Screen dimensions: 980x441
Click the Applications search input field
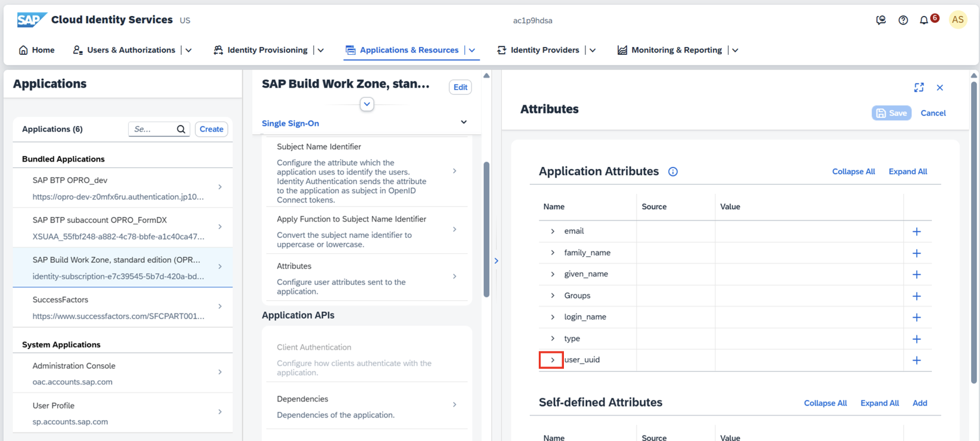152,129
